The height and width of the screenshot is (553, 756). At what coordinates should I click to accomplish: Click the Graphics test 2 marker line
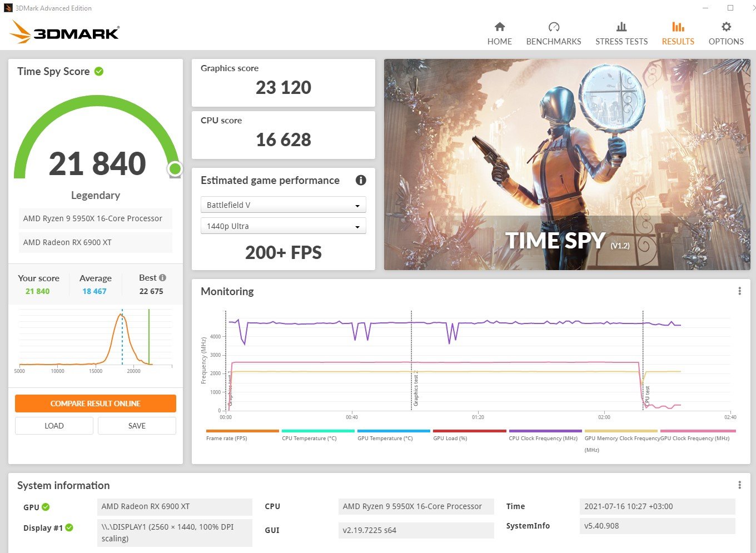click(x=411, y=360)
